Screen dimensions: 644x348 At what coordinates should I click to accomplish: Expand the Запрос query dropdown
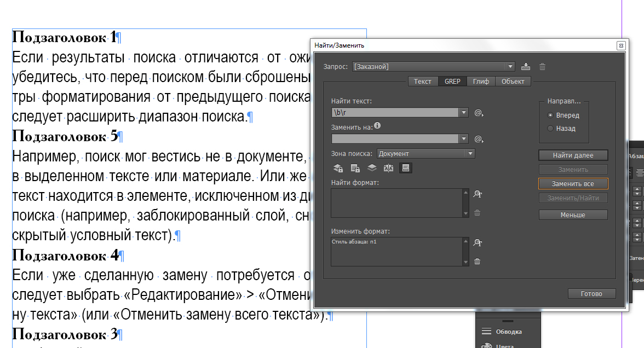510,67
